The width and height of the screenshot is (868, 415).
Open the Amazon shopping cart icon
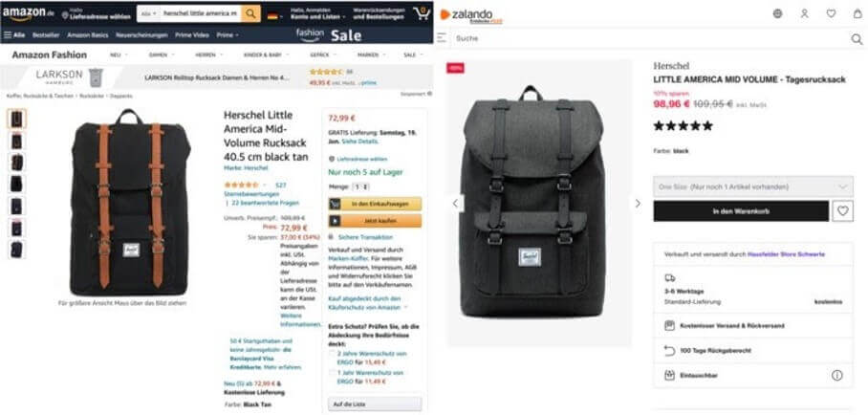pyautogui.click(x=422, y=13)
